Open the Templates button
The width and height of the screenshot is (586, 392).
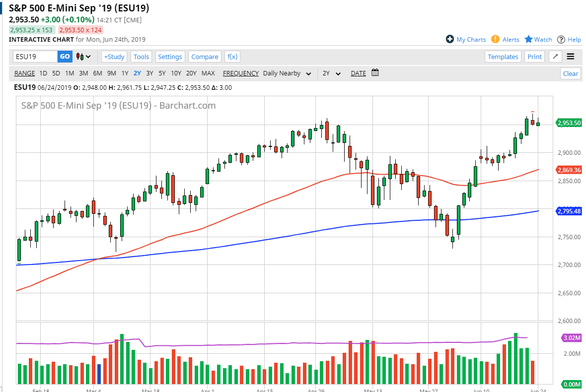503,57
